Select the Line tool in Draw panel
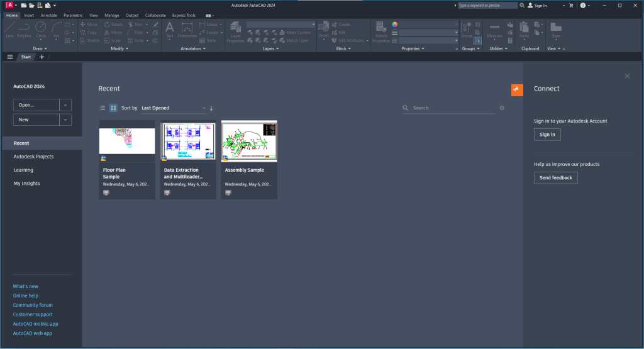Screen dimensions: 644x349 pyautogui.click(x=10, y=30)
